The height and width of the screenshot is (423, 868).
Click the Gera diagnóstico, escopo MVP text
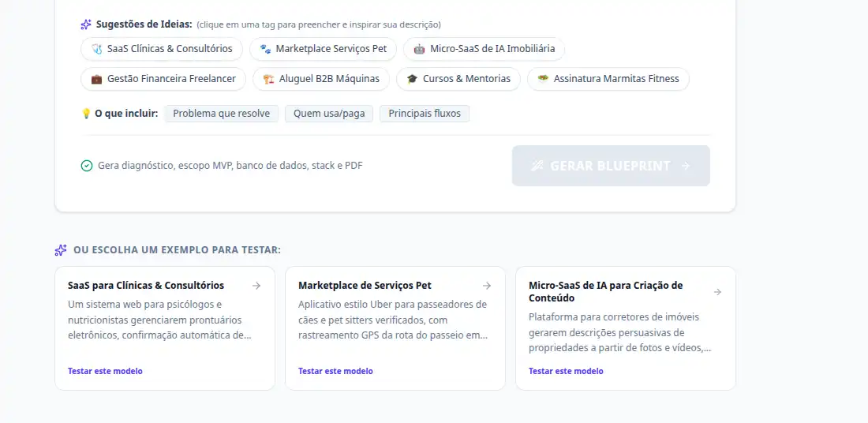pyautogui.click(x=230, y=166)
